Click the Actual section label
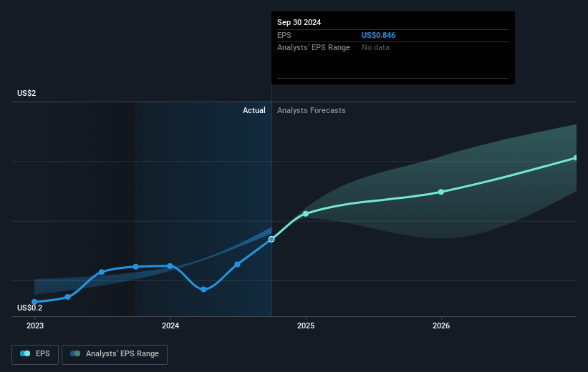 [x=254, y=110]
